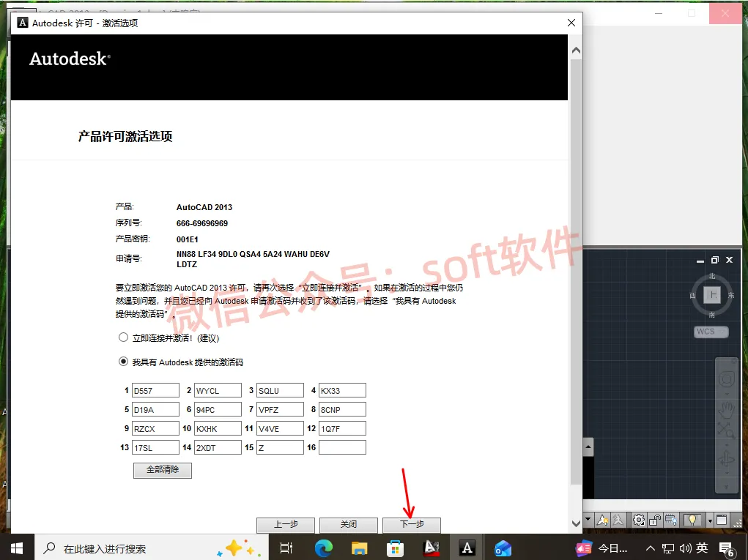Click the Orbit tool in navigation bar
Viewport: 748px width, 560px height.
click(x=726, y=459)
